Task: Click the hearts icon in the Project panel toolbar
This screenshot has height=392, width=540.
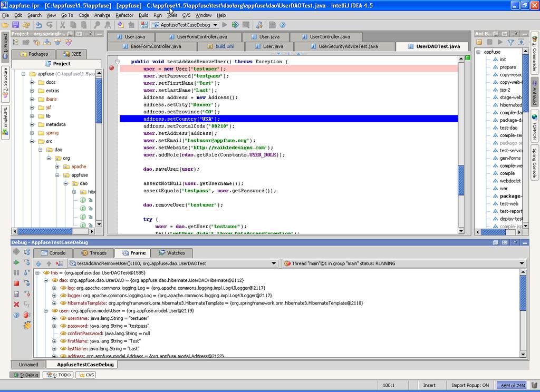Action: tap(68, 42)
